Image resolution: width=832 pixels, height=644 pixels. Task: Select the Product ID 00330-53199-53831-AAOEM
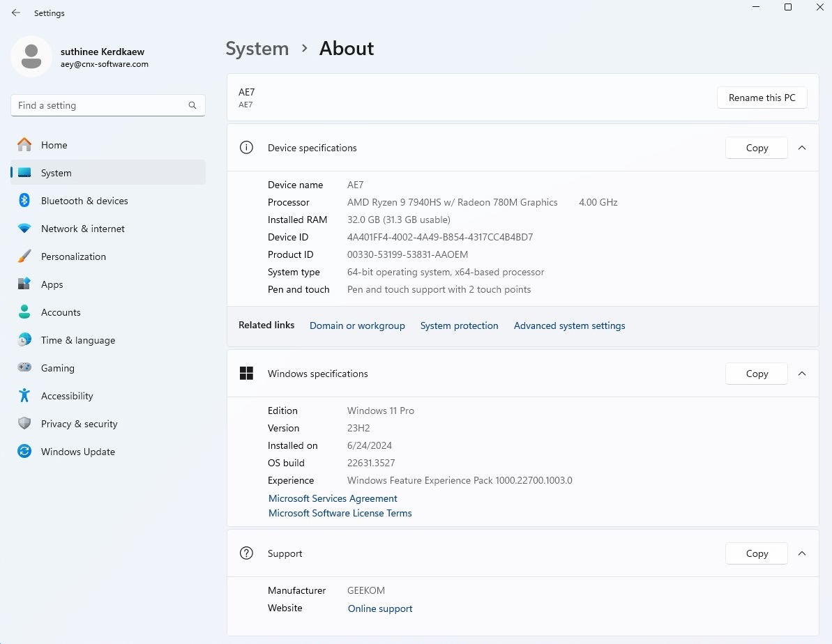(407, 254)
